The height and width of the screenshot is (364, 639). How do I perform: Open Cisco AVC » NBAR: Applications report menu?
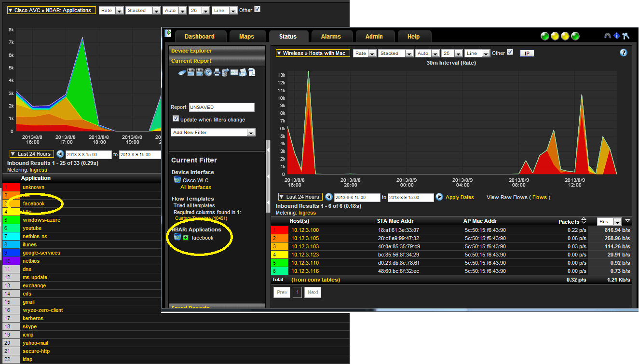[x=52, y=10]
